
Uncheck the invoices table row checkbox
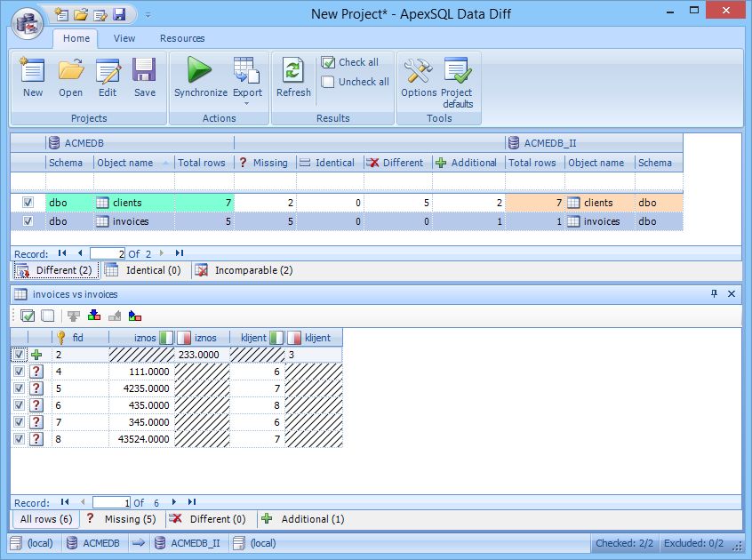28,221
